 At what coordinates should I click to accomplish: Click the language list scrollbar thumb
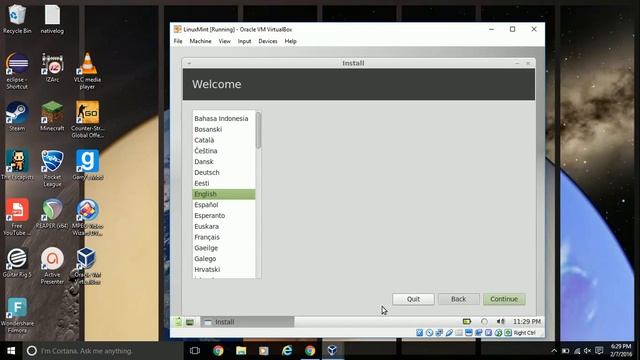[x=258, y=130]
